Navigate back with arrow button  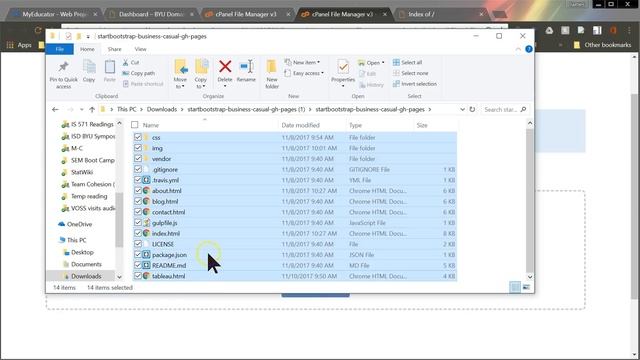[x=56, y=109]
